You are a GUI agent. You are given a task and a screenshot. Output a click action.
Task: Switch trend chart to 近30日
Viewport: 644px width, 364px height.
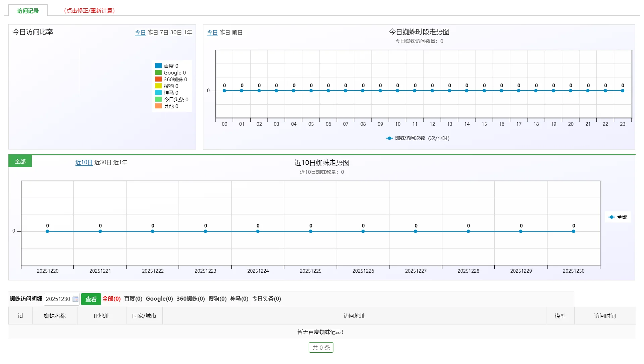[x=103, y=162]
